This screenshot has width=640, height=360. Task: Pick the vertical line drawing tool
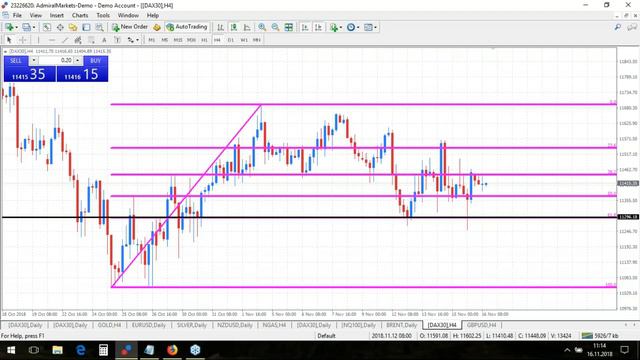point(38,40)
